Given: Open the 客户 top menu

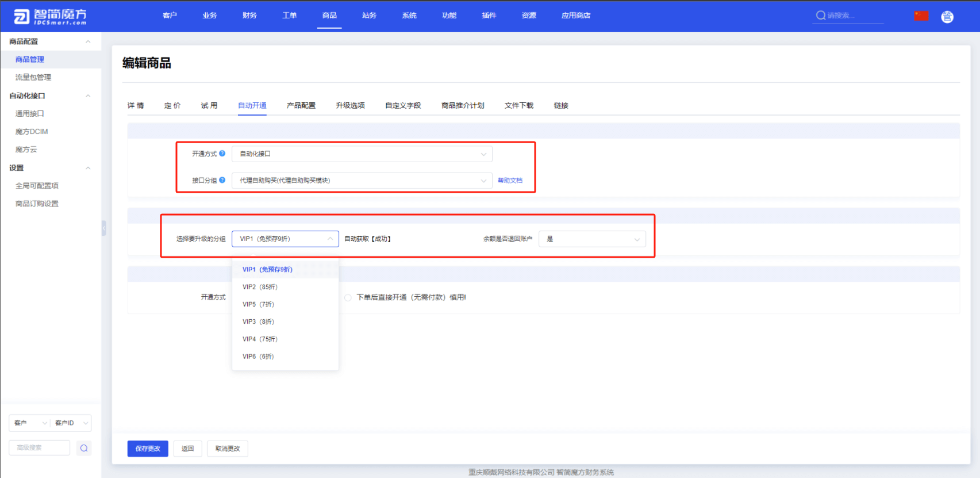Looking at the screenshot, I should 170,16.
